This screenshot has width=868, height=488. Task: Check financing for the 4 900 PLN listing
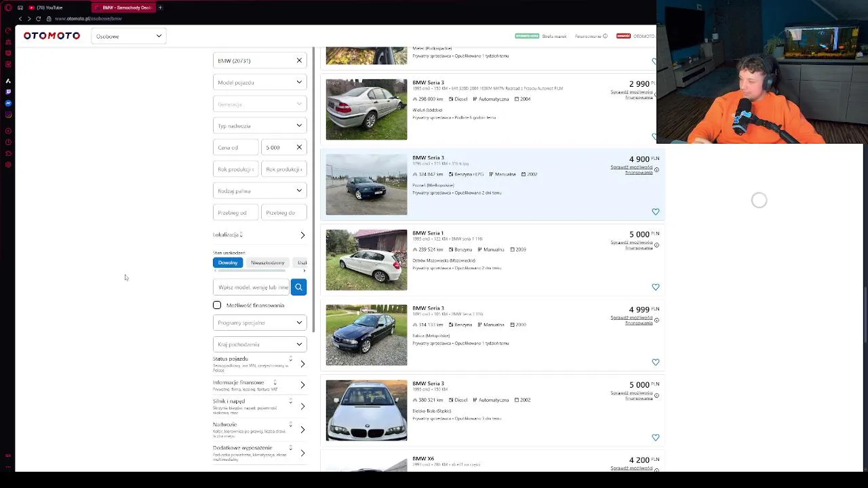pos(631,169)
